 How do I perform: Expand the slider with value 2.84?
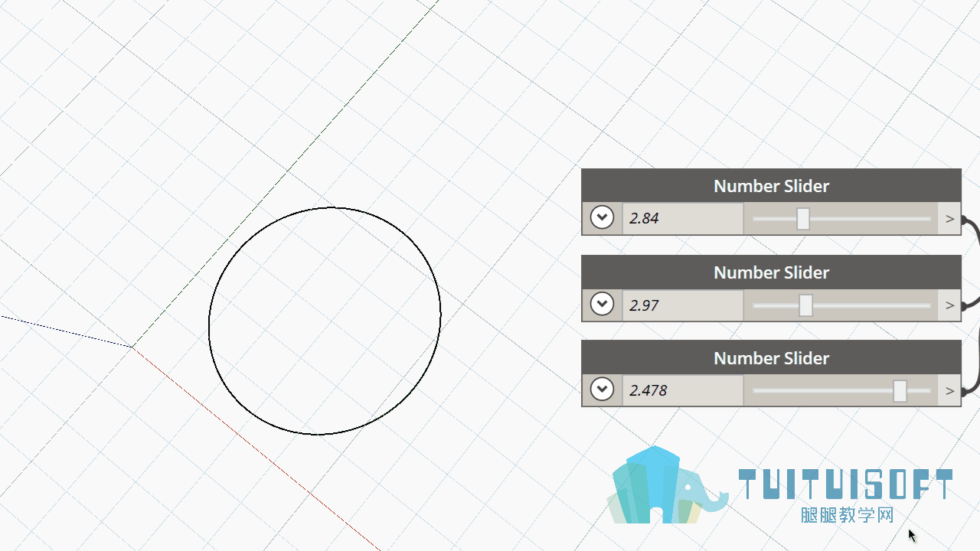coord(603,218)
